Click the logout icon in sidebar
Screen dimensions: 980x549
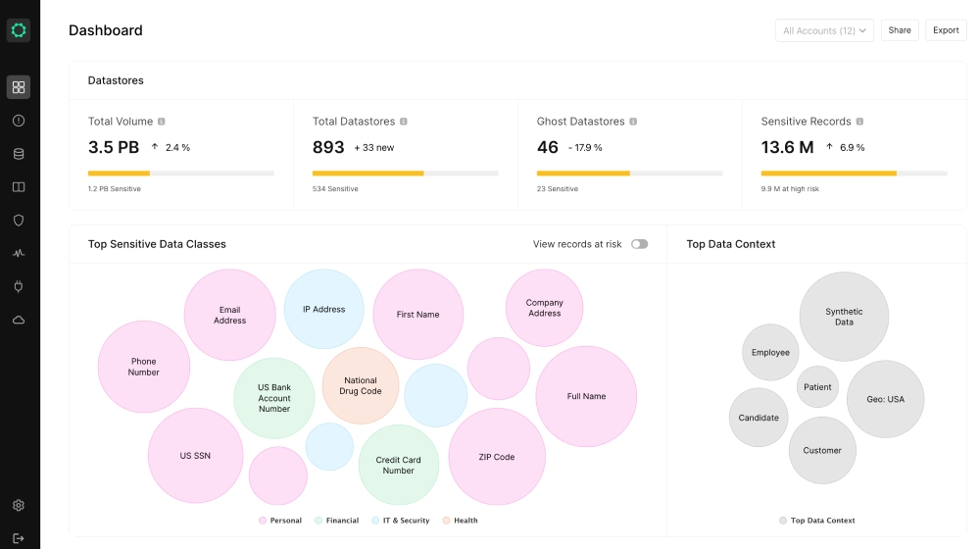[x=19, y=537]
